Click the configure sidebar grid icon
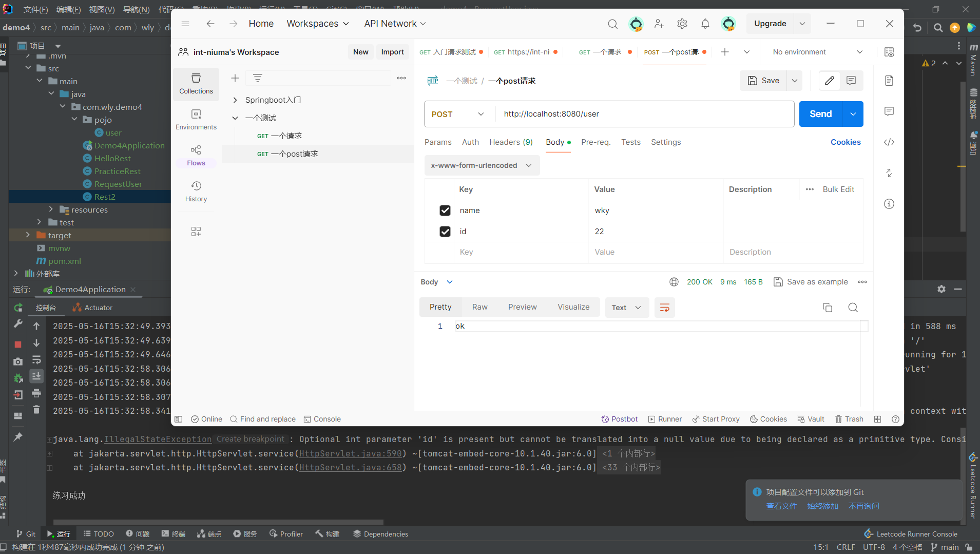The width and height of the screenshot is (980, 554). (x=196, y=232)
